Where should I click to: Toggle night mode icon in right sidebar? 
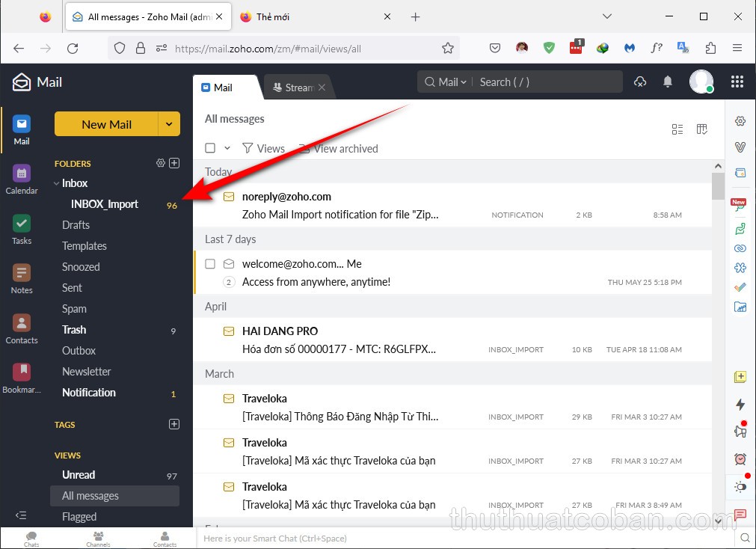point(740,487)
